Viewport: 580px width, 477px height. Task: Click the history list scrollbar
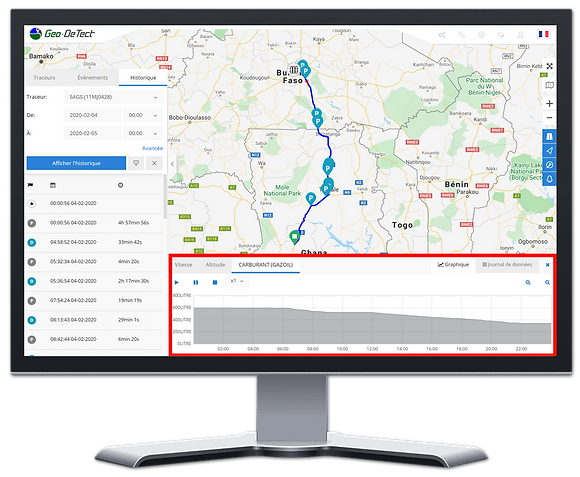click(165, 196)
